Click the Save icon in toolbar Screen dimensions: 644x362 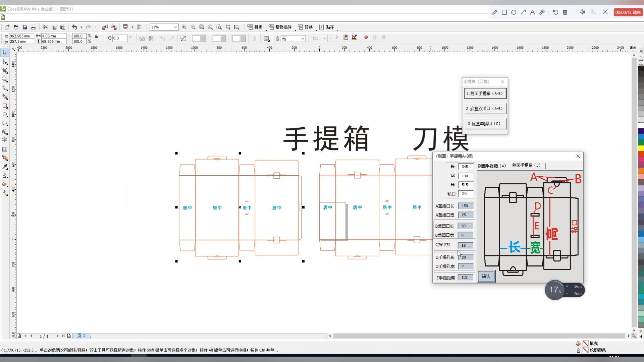[24, 27]
